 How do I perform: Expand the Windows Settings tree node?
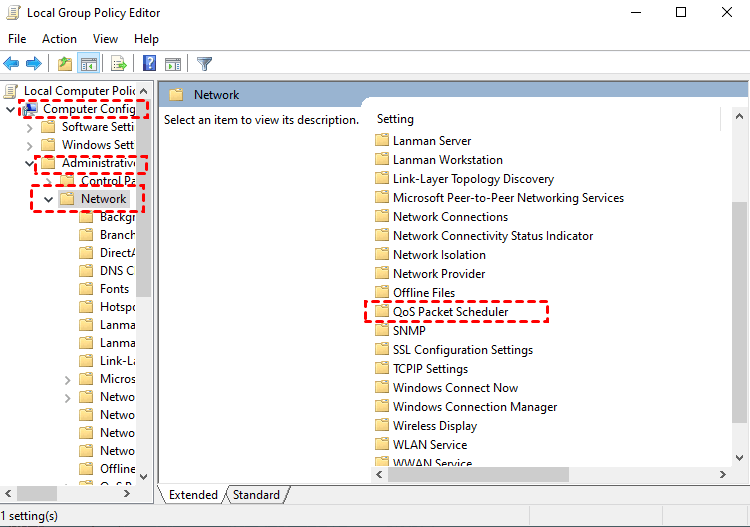click(x=29, y=145)
